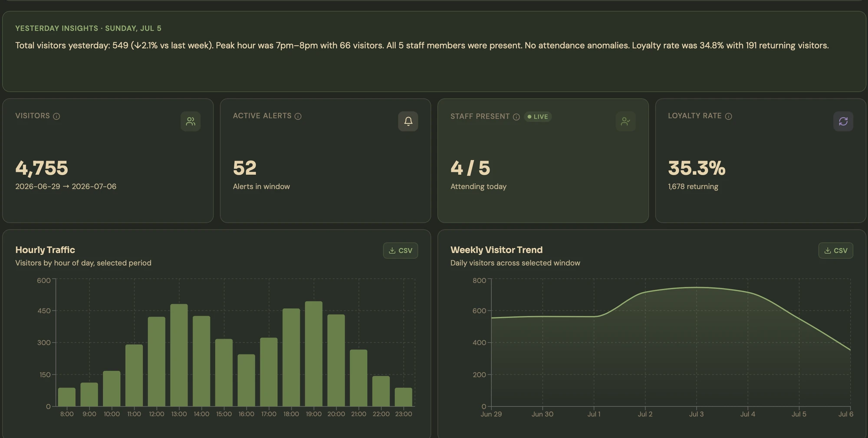Click the date range 2026-06-29 → 2026-07-06
This screenshot has height=438, width=868.
coord(66,186)
